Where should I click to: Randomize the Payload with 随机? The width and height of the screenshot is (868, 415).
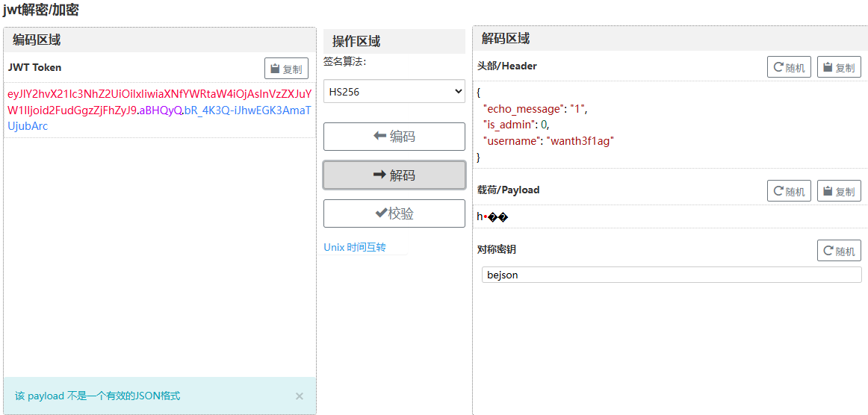click(789, 191)
